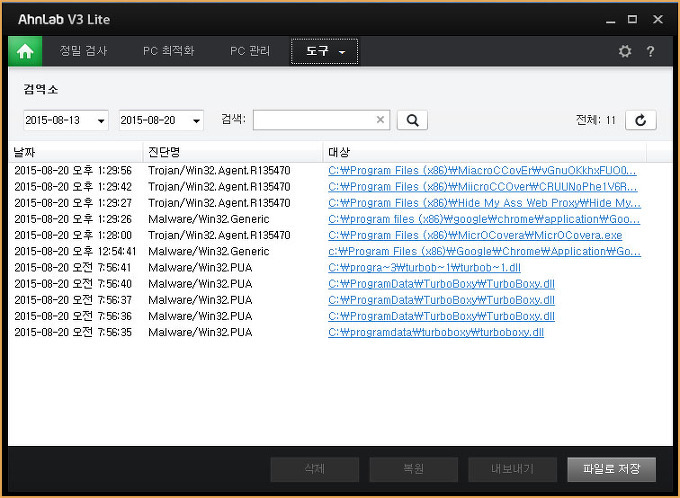Open the settings gear icon
The image size is (680, 498).
pyautogui.click(x=624, y=51)
